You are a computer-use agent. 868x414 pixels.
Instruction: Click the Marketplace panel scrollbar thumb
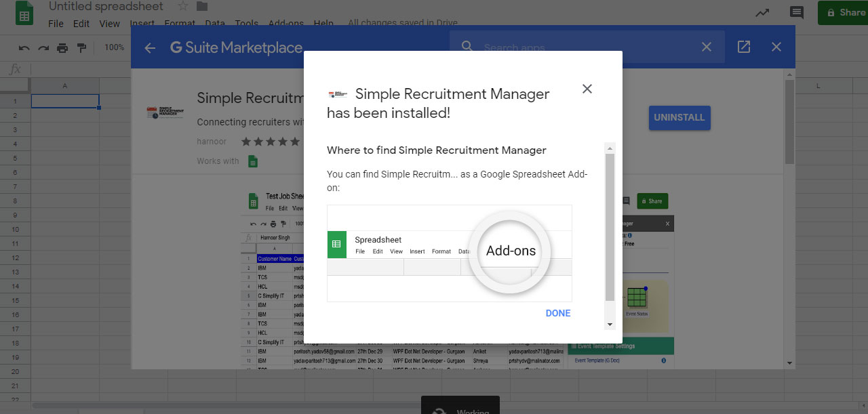point(789,122)
